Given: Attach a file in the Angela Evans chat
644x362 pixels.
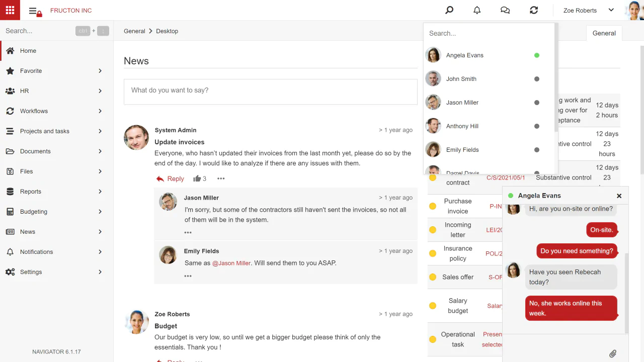Looking at the screenshot, I should tap(613, 353).
